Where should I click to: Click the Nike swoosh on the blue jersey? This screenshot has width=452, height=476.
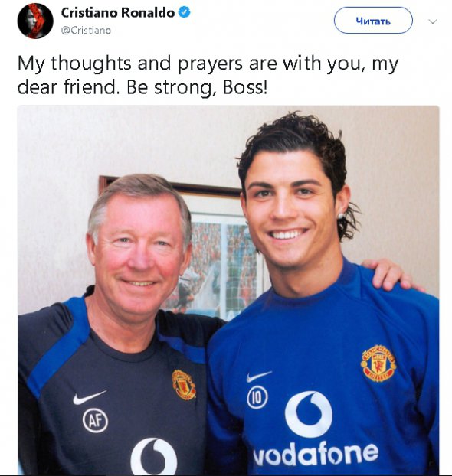tap(259, 377)
